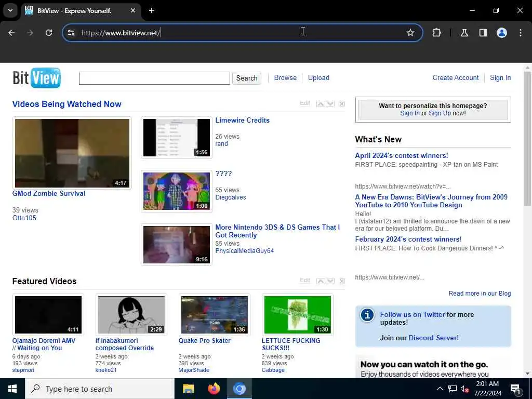
Task: Close the BitView browser tab
Action: click(x=133, y=10)
